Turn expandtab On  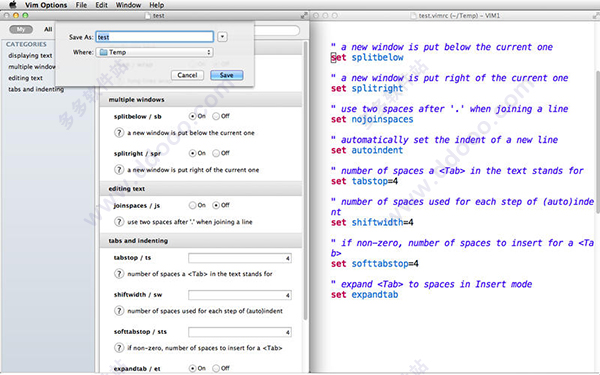pyautogui.click(x=192, y=368)
